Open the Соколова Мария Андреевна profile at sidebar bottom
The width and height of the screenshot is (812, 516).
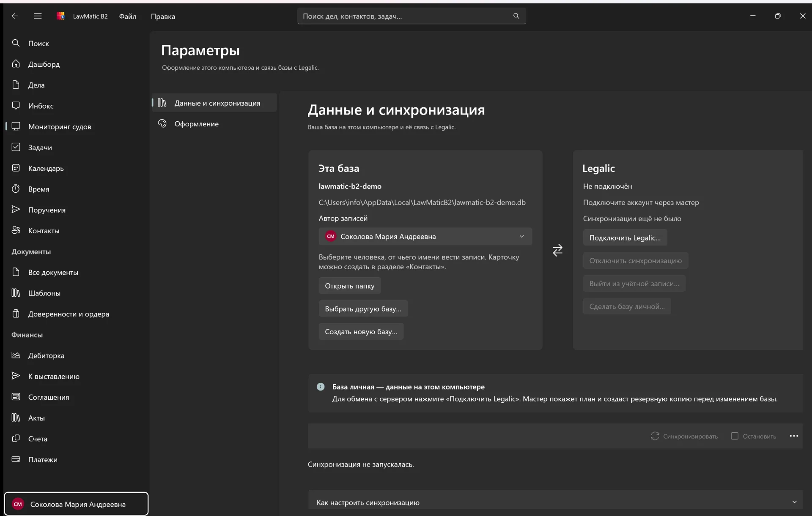tap(76, 504)
